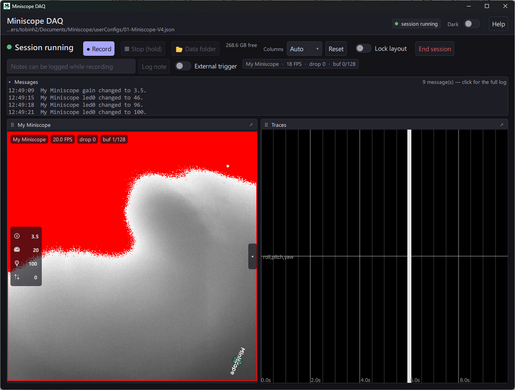Screen dimensions: 515x390
Task: Collapse the side arrow tab on video
Action: pos(252,256)
